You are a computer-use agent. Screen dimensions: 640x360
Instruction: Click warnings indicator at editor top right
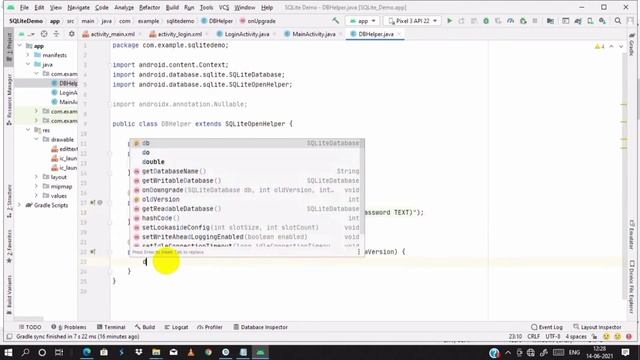click(x=599, y=47)
